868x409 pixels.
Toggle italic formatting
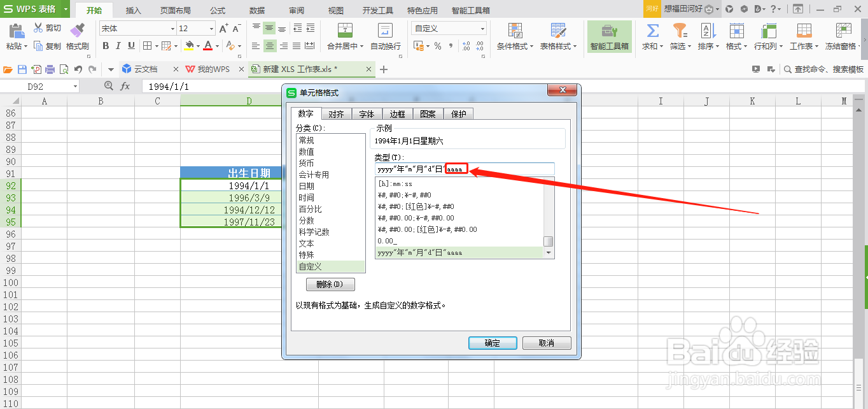(118, 46)
